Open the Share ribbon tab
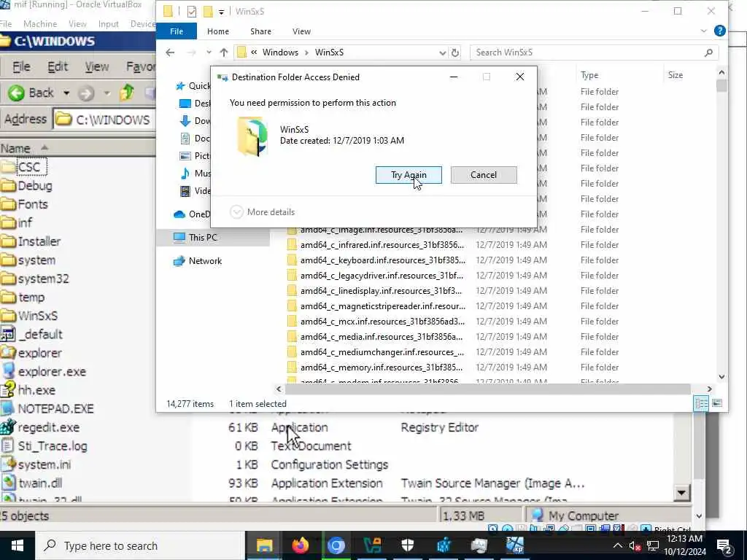Image resolution: width=747 pixels, height=560 pixels. pyautogui.click(x=260, y=31)
